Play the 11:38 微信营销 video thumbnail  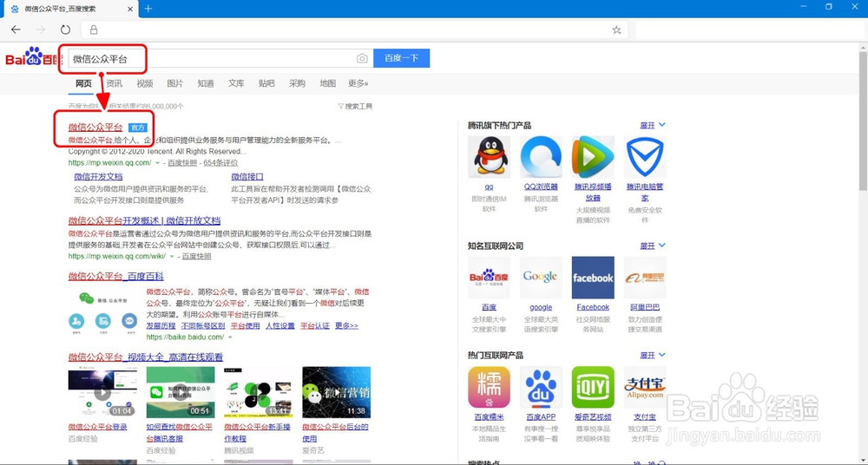(x=337, y=392)
